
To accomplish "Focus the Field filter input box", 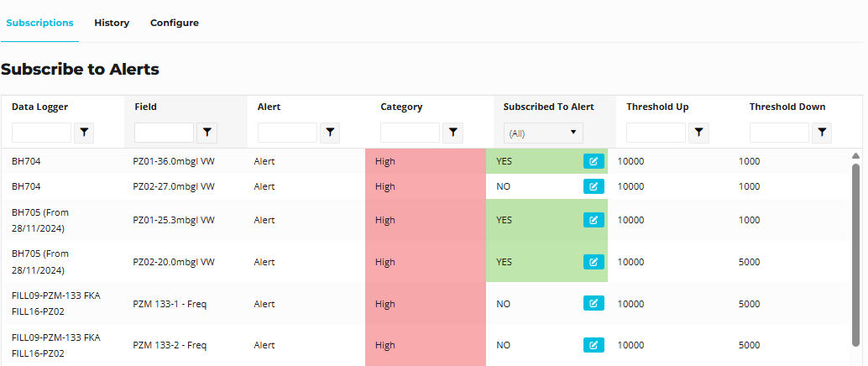I will (x=165, y=133).
